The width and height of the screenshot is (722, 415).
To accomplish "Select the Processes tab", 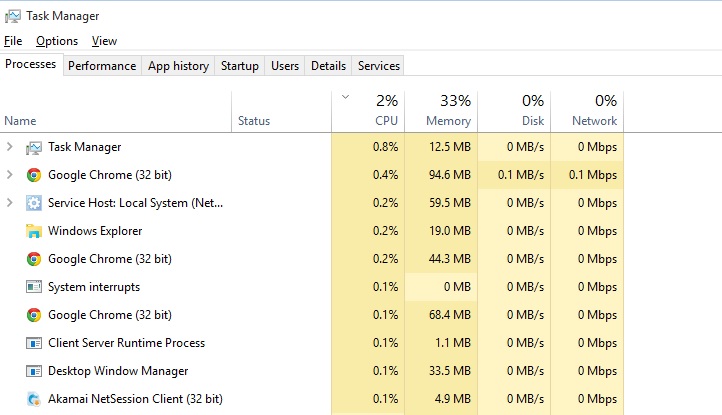I will (31, 64).
